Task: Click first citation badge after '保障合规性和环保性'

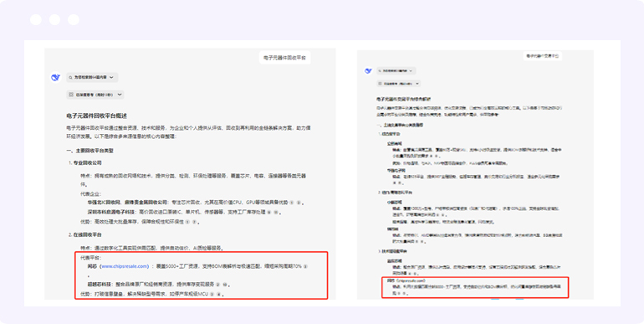Action: 187,222
